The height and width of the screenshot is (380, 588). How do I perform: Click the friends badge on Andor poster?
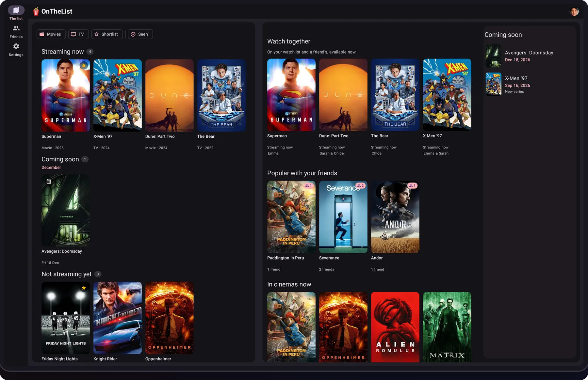(412, 185)
